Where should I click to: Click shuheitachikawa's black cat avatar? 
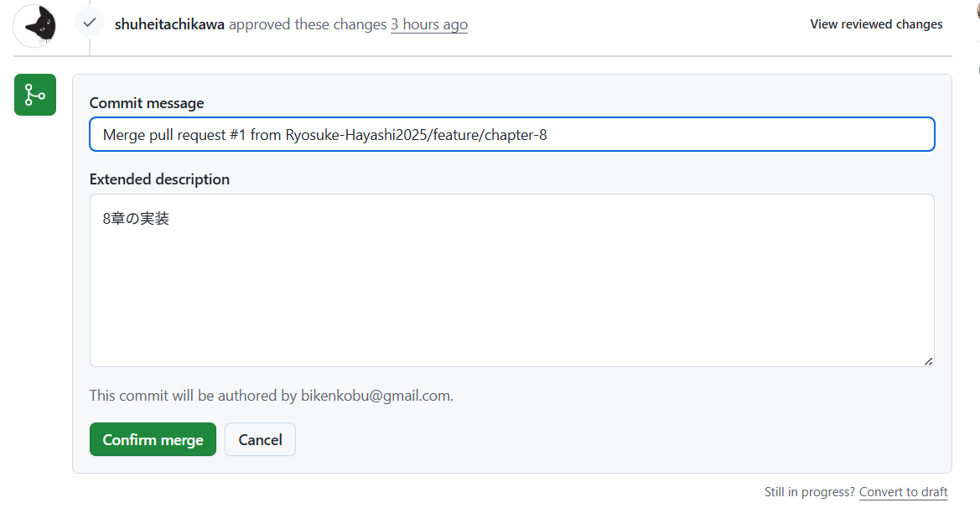[34, 26]
